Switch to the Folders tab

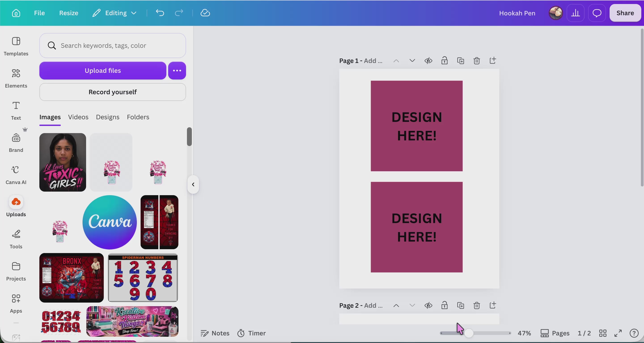138,117
